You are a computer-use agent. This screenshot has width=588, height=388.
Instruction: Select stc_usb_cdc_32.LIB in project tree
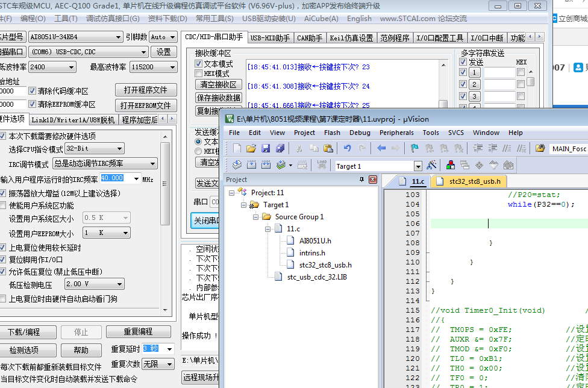317,277
